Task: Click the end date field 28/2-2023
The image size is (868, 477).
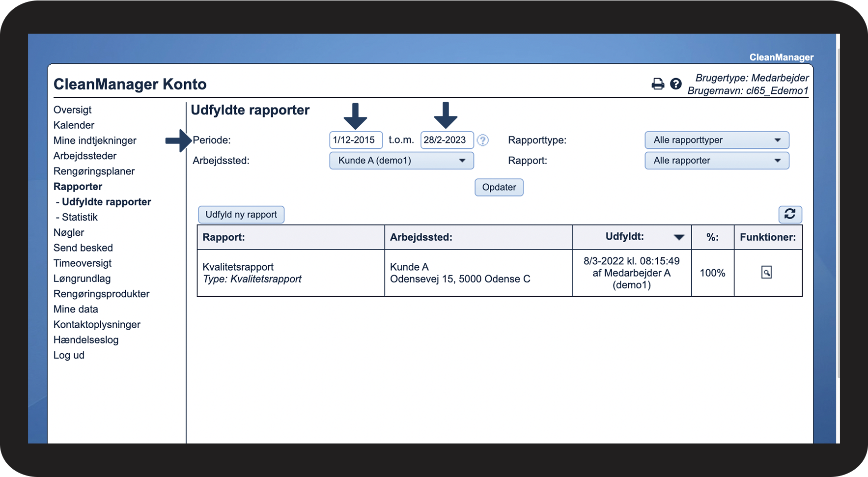Action: (447, 140)
